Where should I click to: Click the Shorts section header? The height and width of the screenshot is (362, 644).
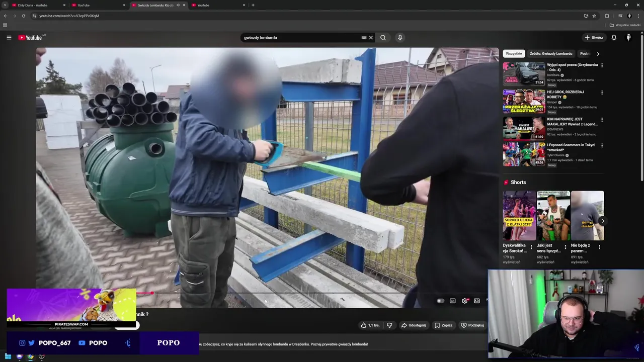[x=515, y=182]
